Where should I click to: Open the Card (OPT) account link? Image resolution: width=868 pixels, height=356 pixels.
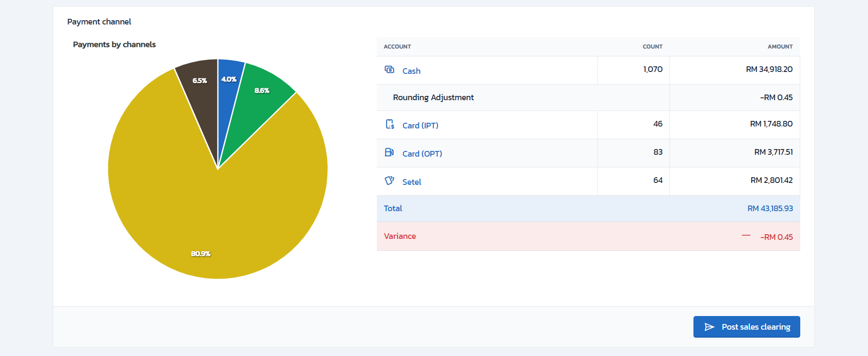pyautogui.click(x=422, y=154)
